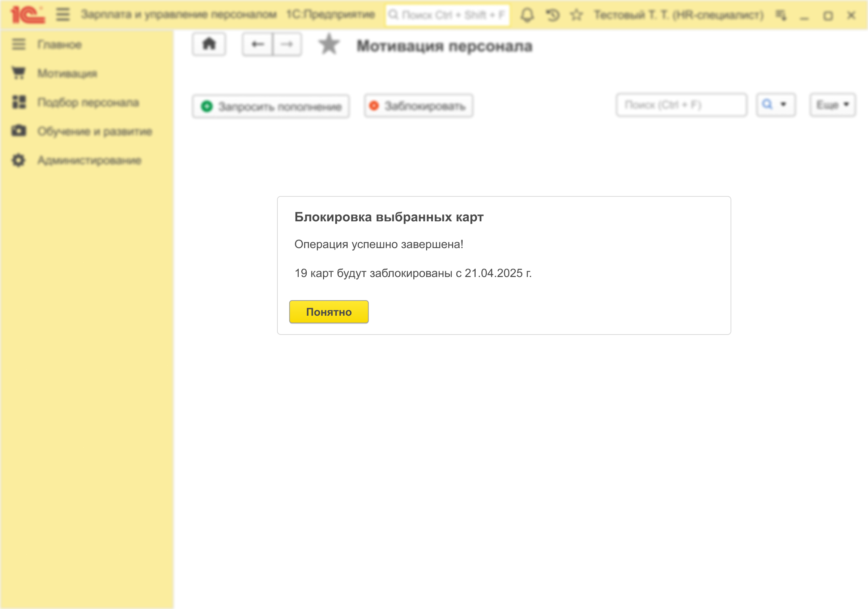Click the Поиск (Ctrl+F) list field
The height and width of the screenshot is (609, 868).
[x=681, y=105]
